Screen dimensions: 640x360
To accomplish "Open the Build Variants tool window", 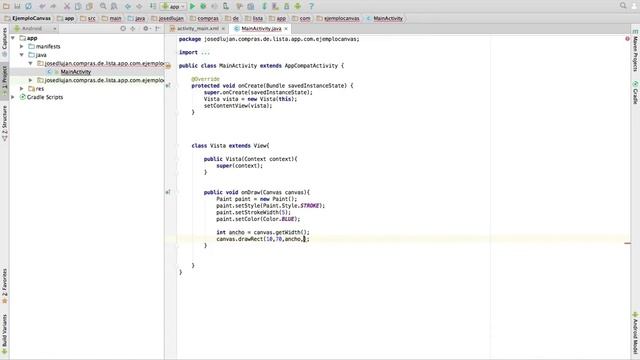I will tap(4, 334).
